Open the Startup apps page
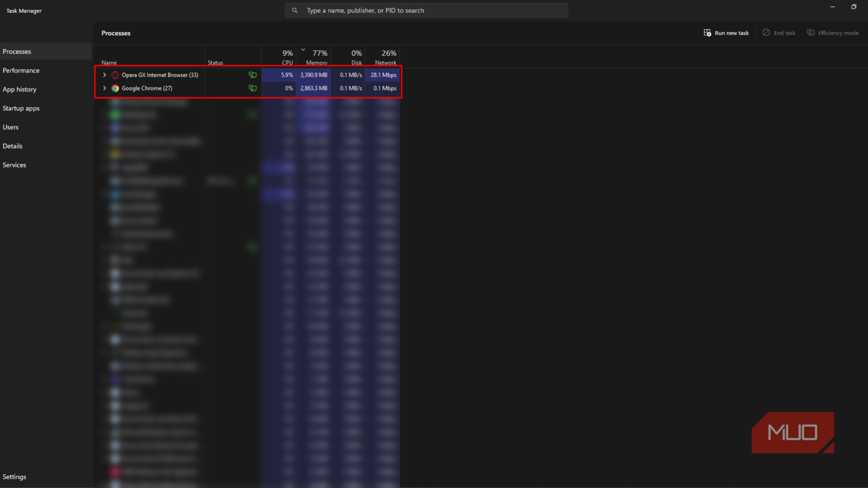Screen dimensions: 868x488 tap(21, 108)
